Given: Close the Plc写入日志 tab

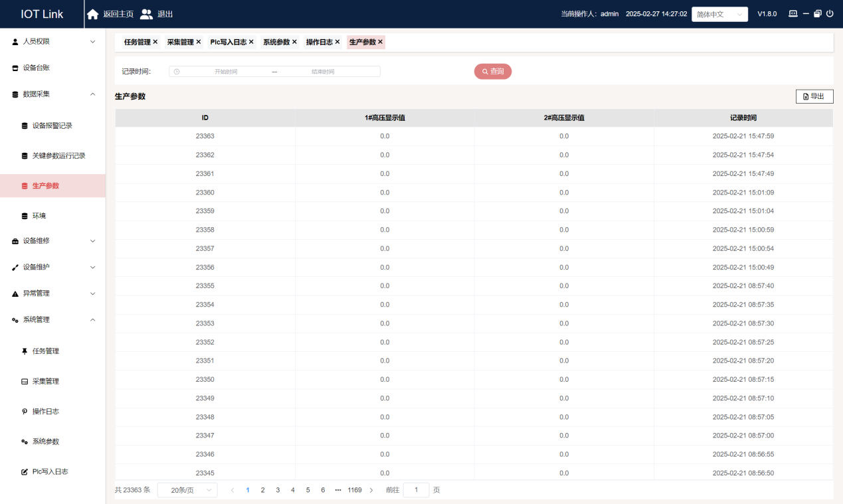Looking at the screenshot, I should pyautogui.click(x=251, y=42).
